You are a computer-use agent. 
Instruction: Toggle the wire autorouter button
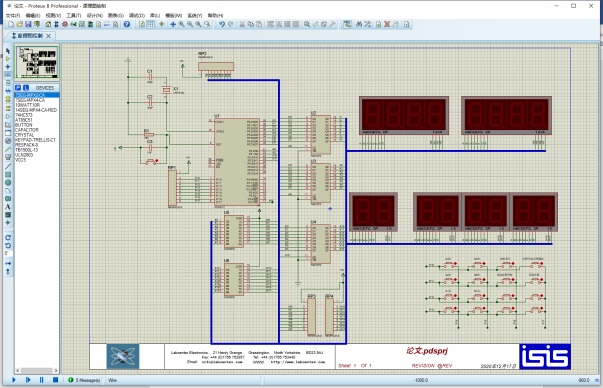(347, 24)
